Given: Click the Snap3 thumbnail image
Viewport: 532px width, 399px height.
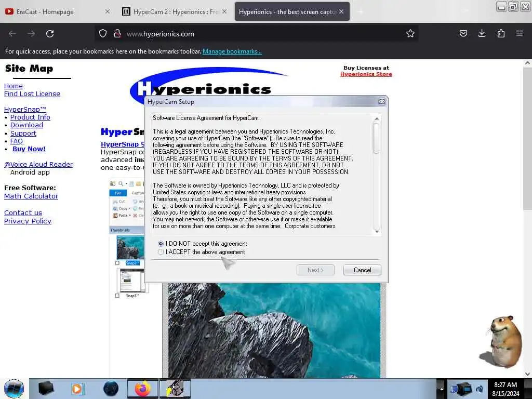Looking at the screenshot, I should coord(130,280).
